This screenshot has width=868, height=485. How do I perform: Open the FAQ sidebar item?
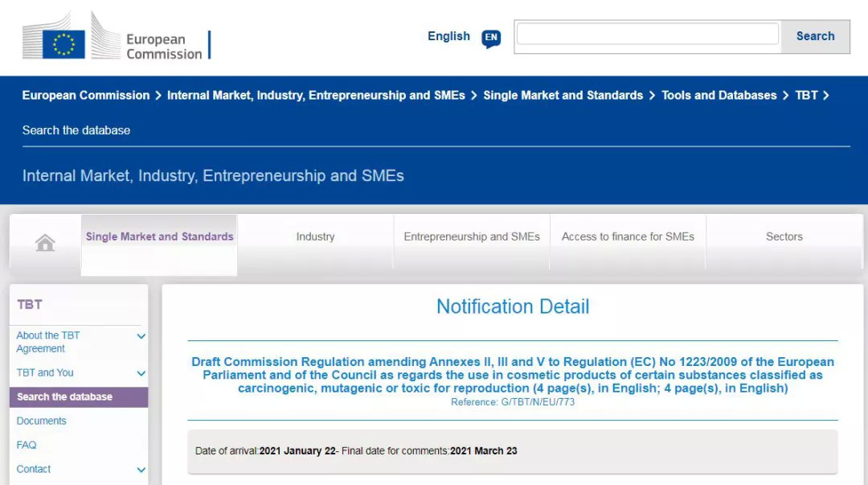(x=27, y=446)
